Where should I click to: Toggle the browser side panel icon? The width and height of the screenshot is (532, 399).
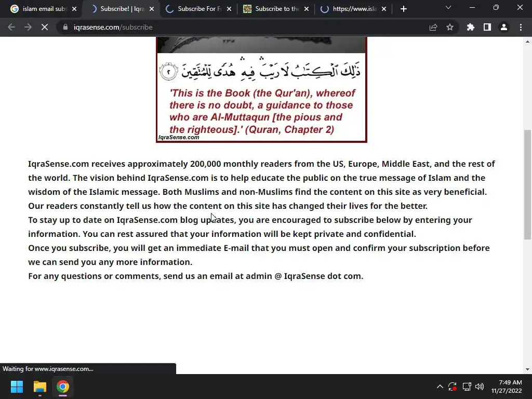[x=487, y=27]
